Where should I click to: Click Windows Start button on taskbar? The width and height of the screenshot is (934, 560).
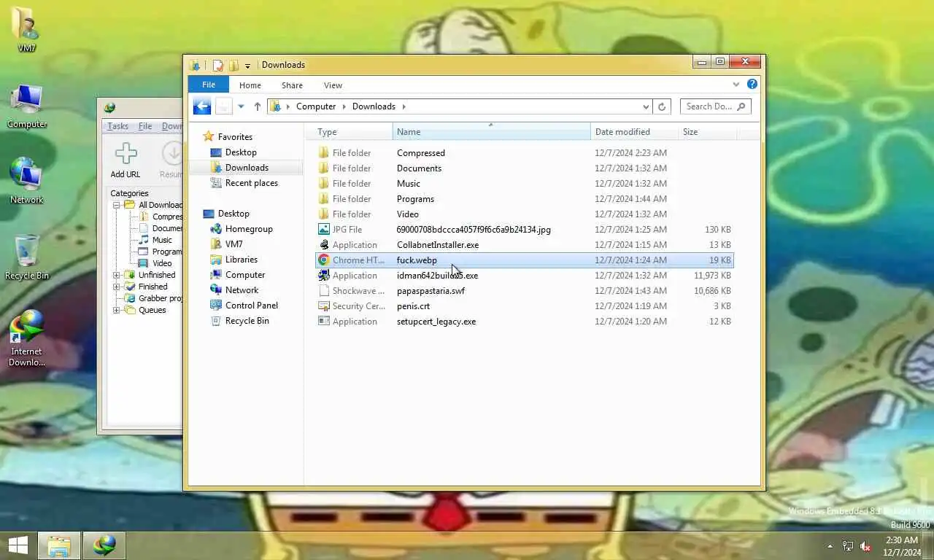click(x=18, y=545)
